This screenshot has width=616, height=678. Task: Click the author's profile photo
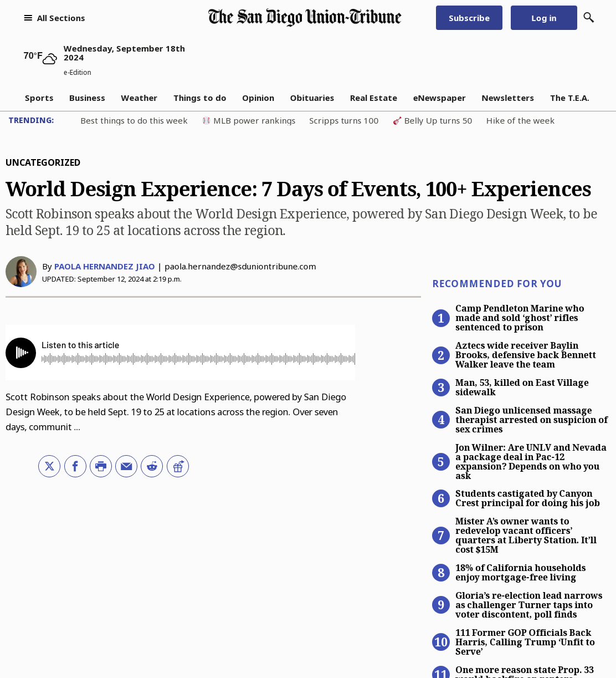(x=21, y=272)
